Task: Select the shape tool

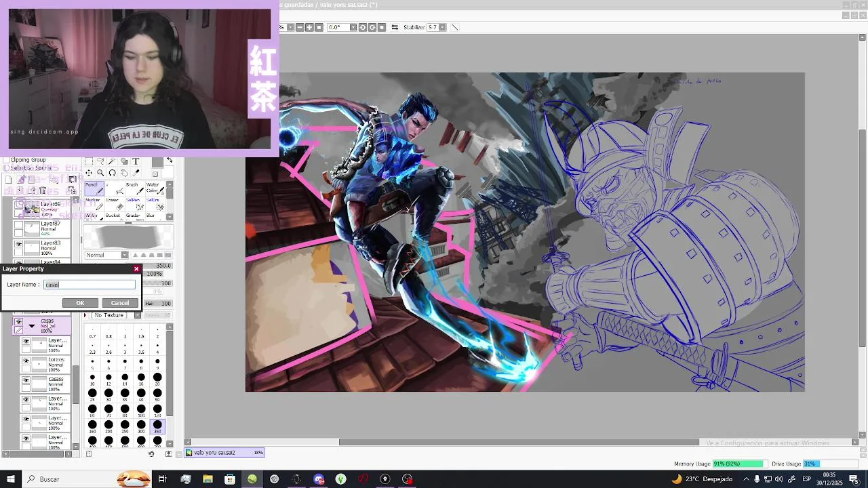Action: pos(124,161)
